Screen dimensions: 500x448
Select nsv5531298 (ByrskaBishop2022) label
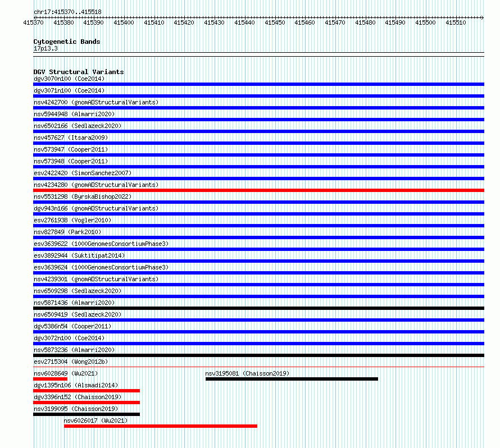point(83,196)
